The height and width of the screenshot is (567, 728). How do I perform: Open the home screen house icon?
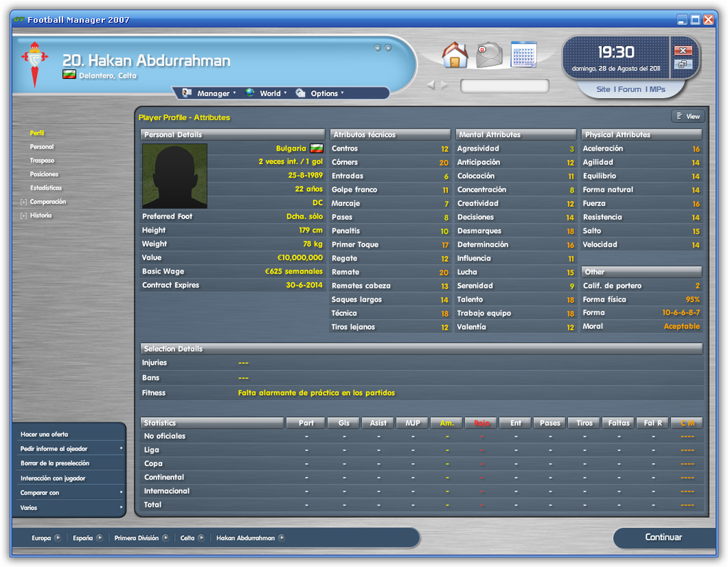coord(455,55)
